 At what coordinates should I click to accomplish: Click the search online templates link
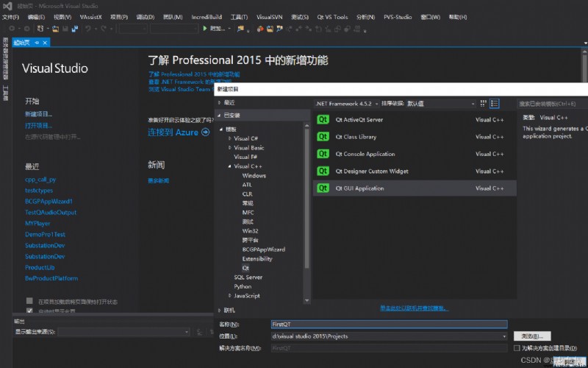pyautogui.click(x=414, y=308)
